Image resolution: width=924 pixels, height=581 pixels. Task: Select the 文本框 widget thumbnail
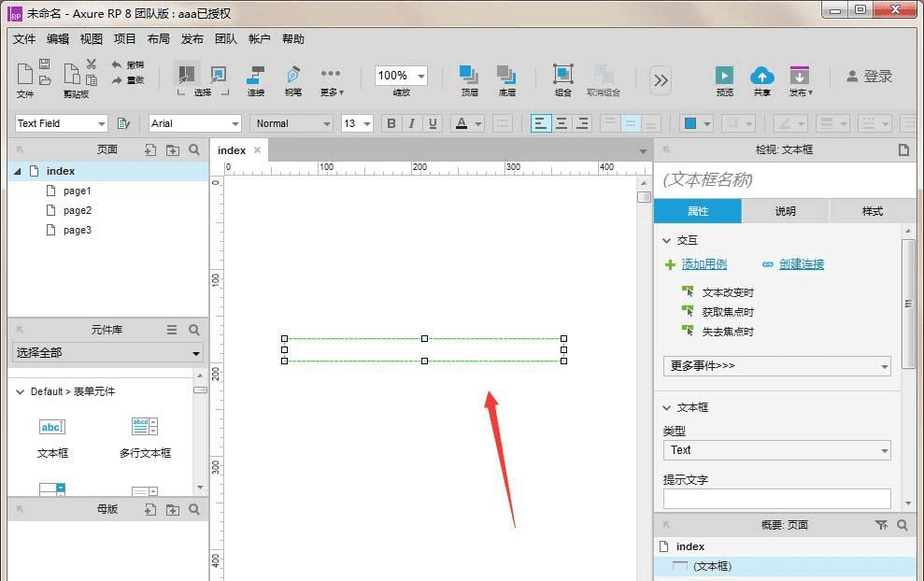pyautogui.click(x=52, y=427)
